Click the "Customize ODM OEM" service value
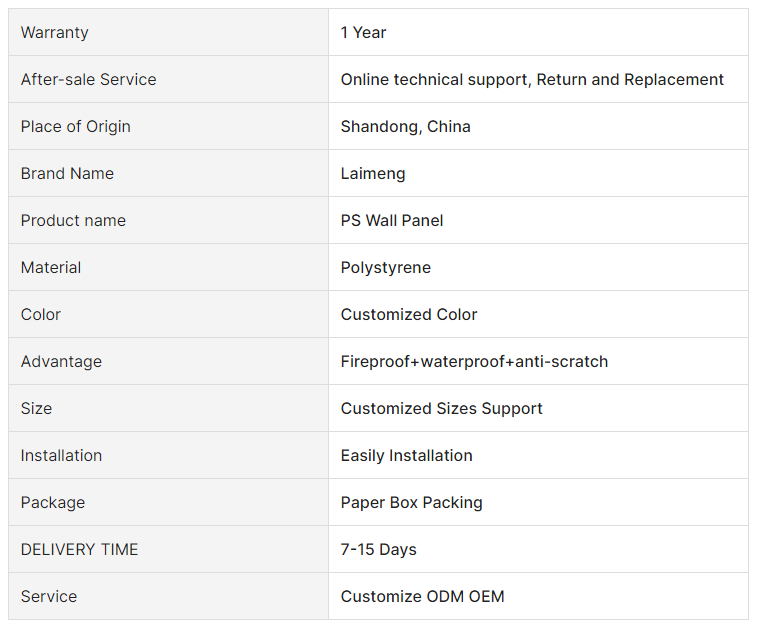Viewport: 757px width, 629px height. 423,597
